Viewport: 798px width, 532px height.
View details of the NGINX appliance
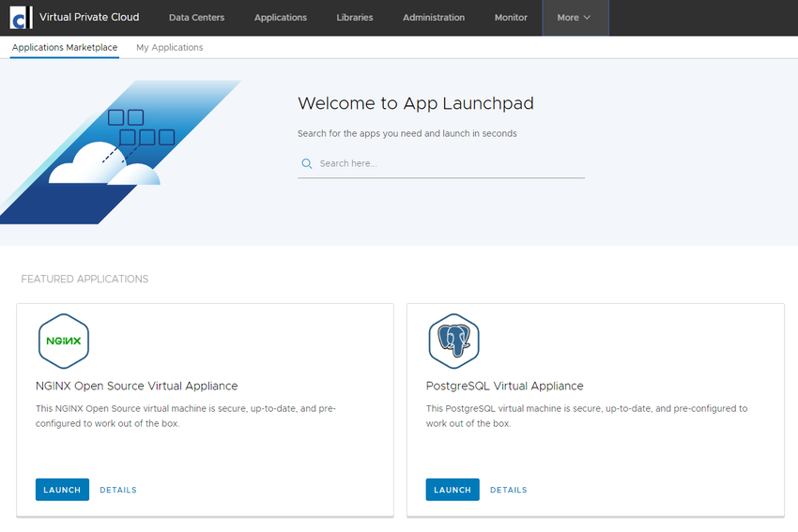point(118,490)
